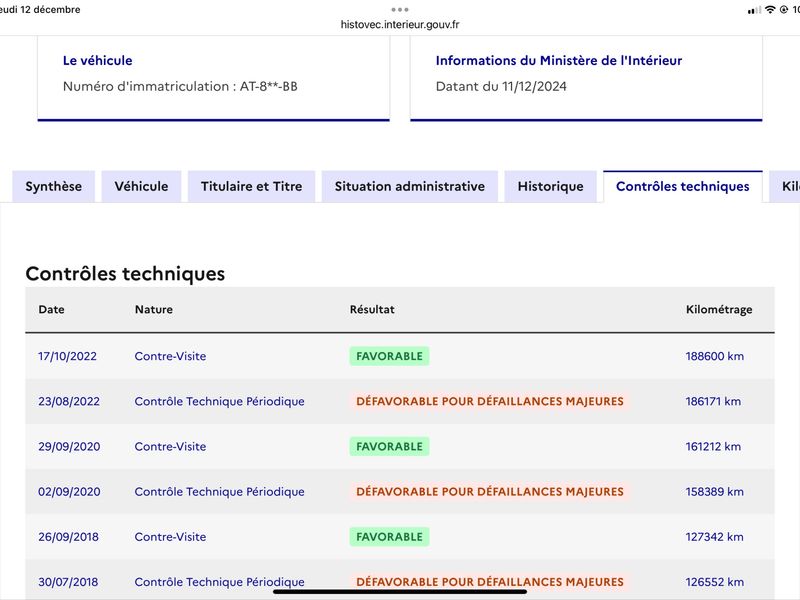Screen dimensions: 800x600
Task: Tap the three-dots multitasking icon
Action: [399, 9]
